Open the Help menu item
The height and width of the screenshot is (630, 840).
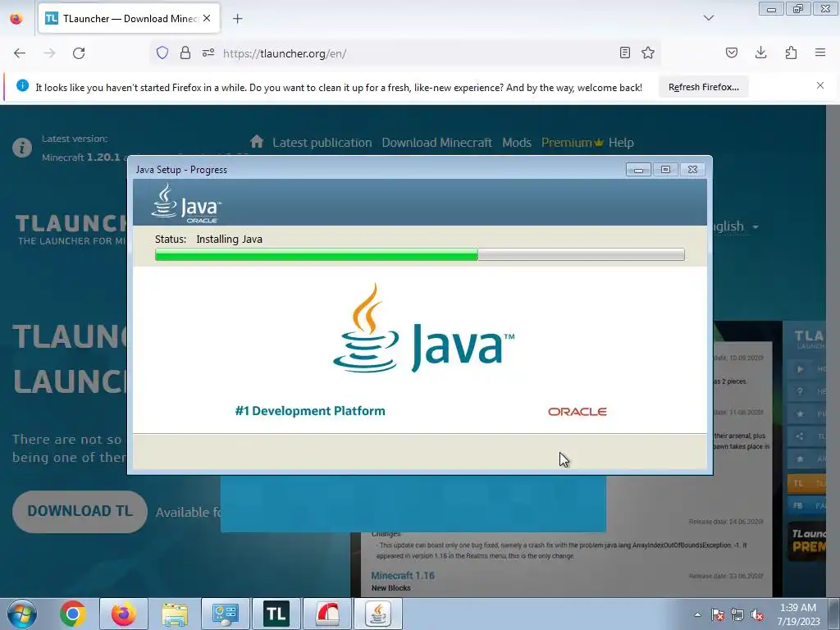(621, 143)
